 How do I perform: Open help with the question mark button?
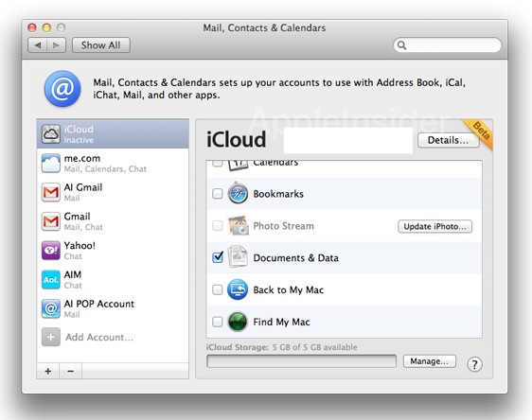[474, 364]
